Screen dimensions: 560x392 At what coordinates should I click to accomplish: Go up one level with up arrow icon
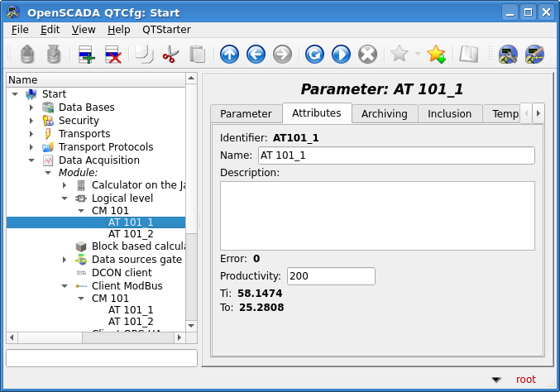(229, 55)
